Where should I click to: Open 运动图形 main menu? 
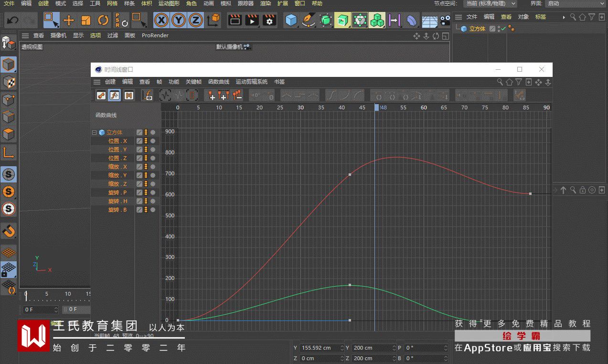[169, 3]
